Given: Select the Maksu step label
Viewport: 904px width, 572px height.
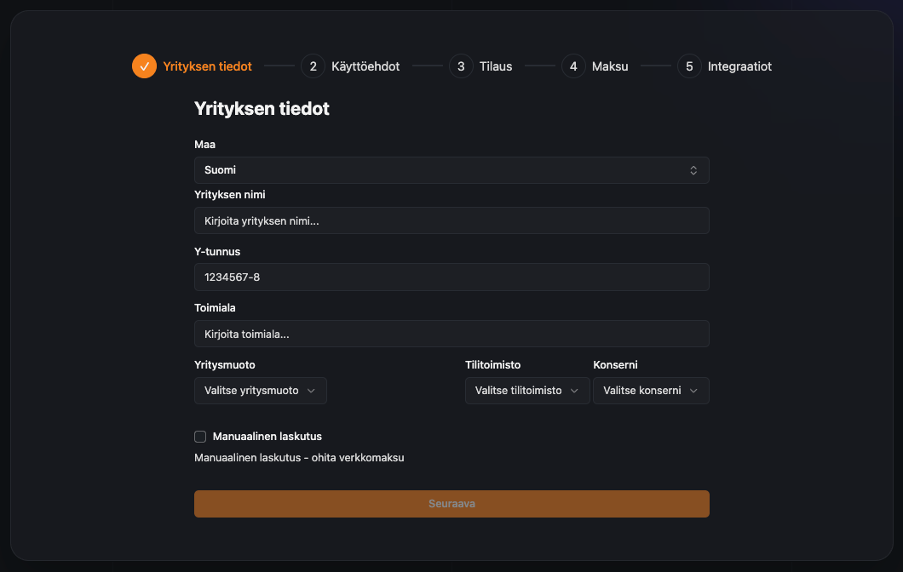Looking at the screenshot, I should (x=610, y=66).
